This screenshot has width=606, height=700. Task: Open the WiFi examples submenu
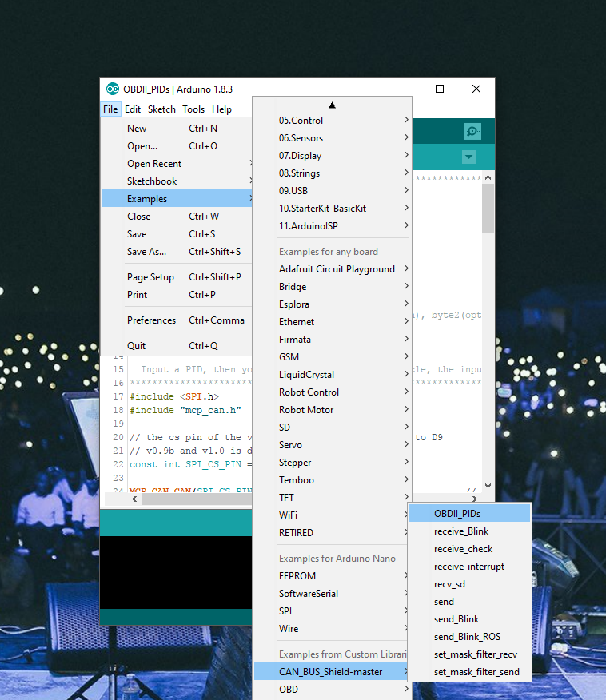(331, 515)
